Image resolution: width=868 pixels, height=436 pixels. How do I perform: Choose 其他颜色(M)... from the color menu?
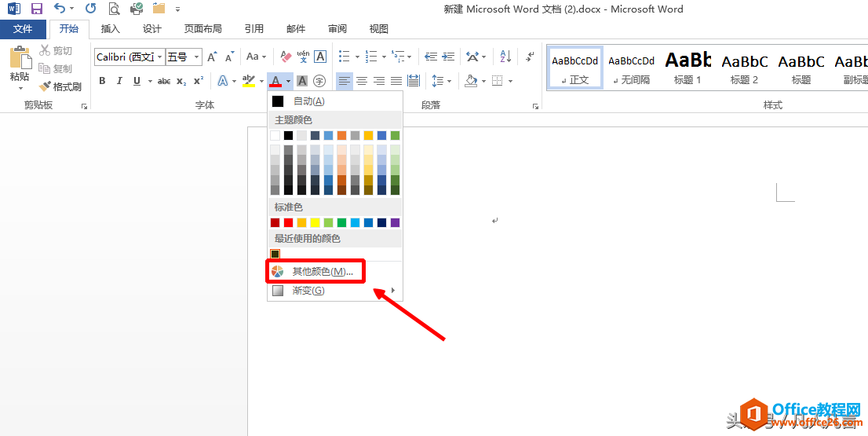click(x=323, y=272)
